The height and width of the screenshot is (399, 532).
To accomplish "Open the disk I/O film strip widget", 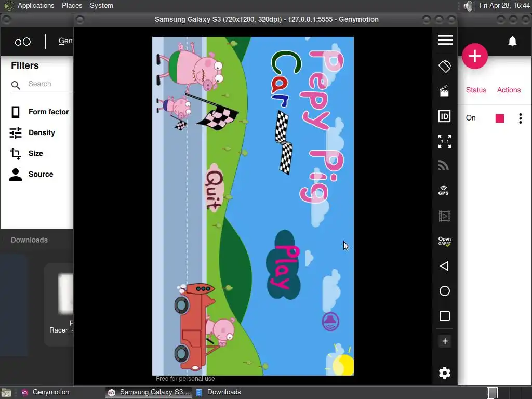I will click(445, 216).
